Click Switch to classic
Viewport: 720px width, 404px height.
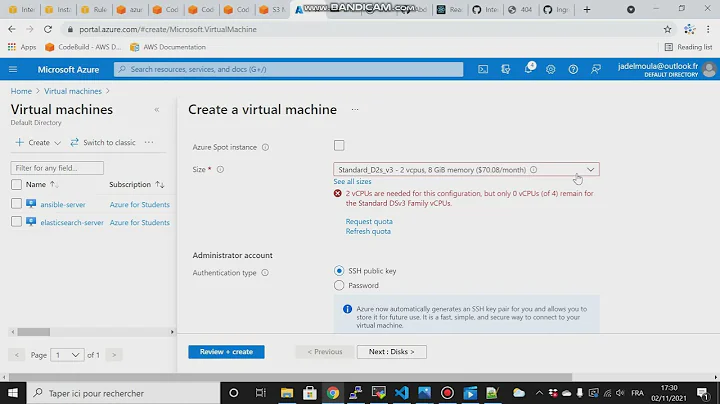[103, 142]
